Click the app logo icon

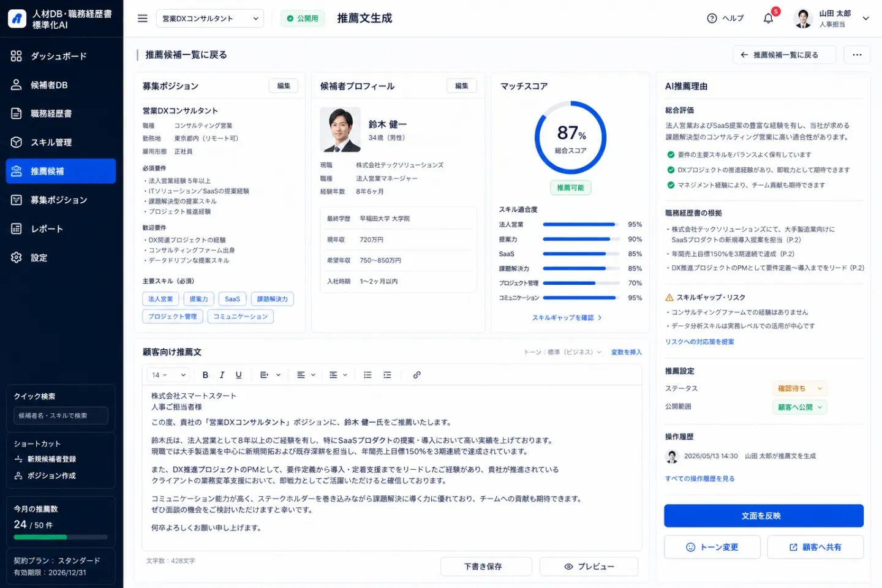tap(17, 18)
